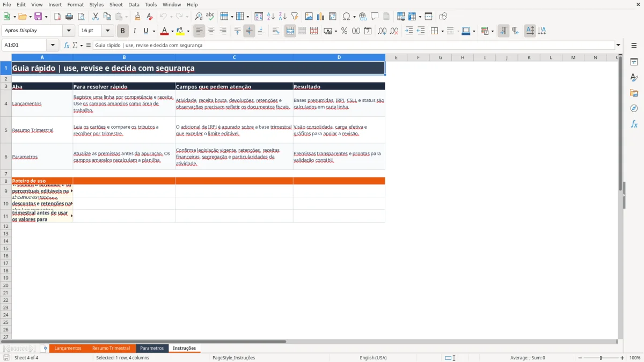Screen dimensions: 644x362
Task: Switch to the Parametros sheet tab
Action: 152,348
